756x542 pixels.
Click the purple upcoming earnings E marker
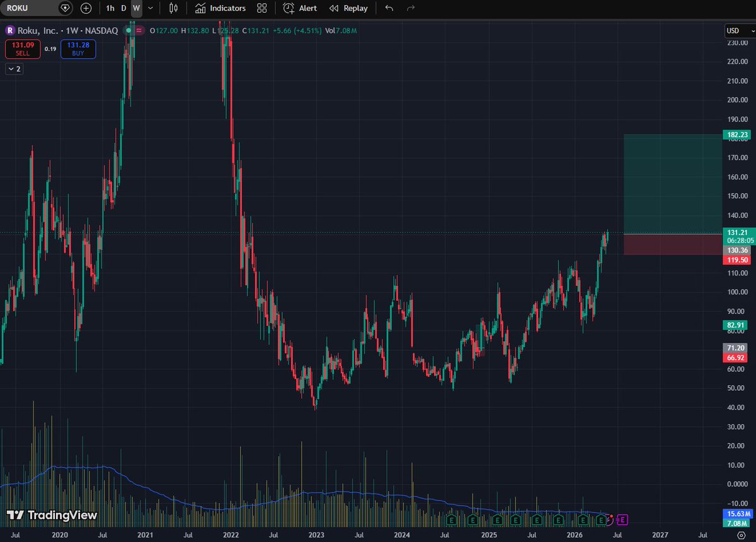[623, 519]
